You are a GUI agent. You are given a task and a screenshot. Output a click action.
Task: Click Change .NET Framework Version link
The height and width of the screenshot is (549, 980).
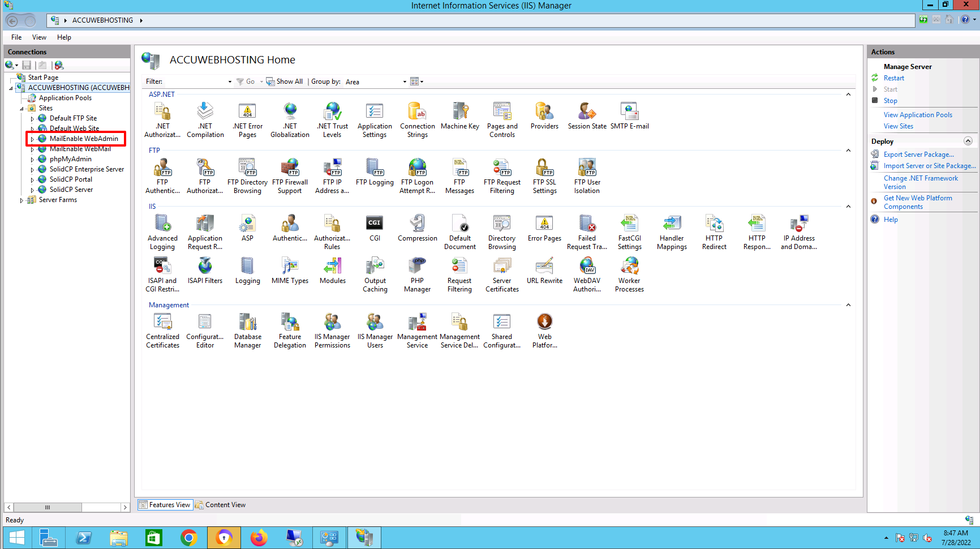click(921, 182)
